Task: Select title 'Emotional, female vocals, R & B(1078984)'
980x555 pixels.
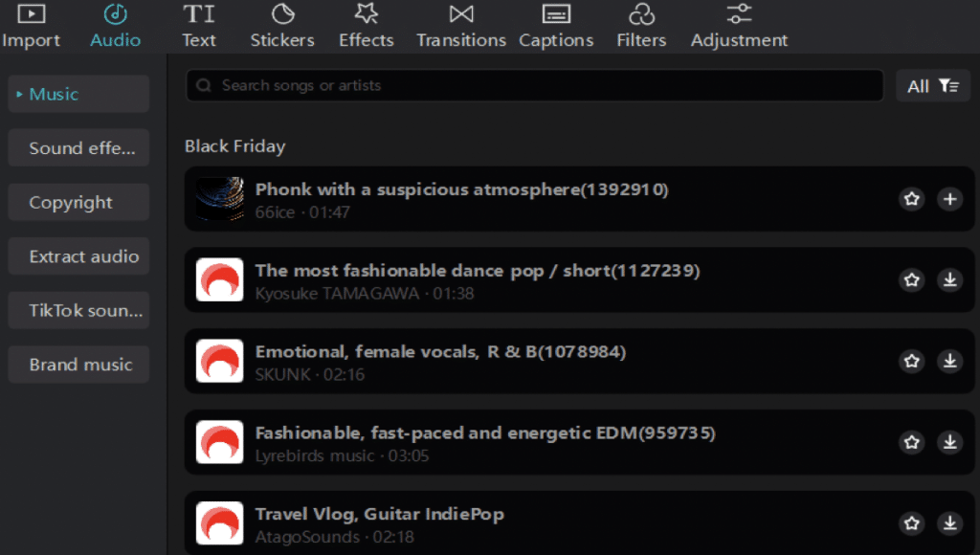Action: 440,352
